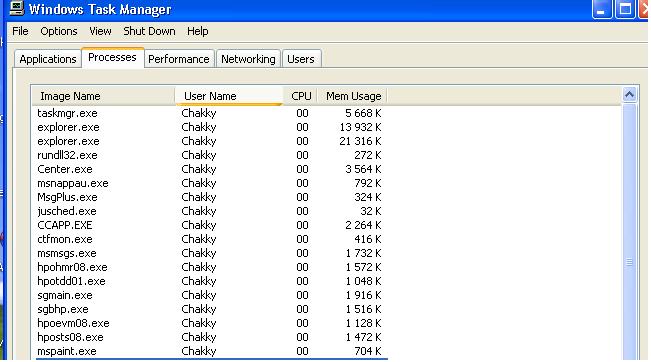
Task: Switch to the Users tab
Action: click(301, 59)
